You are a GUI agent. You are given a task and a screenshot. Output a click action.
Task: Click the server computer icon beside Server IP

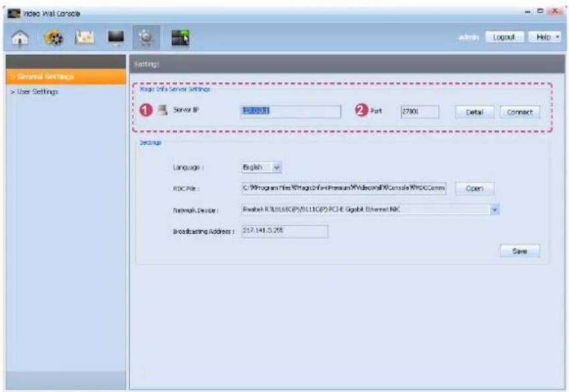[x=162, y=110]
